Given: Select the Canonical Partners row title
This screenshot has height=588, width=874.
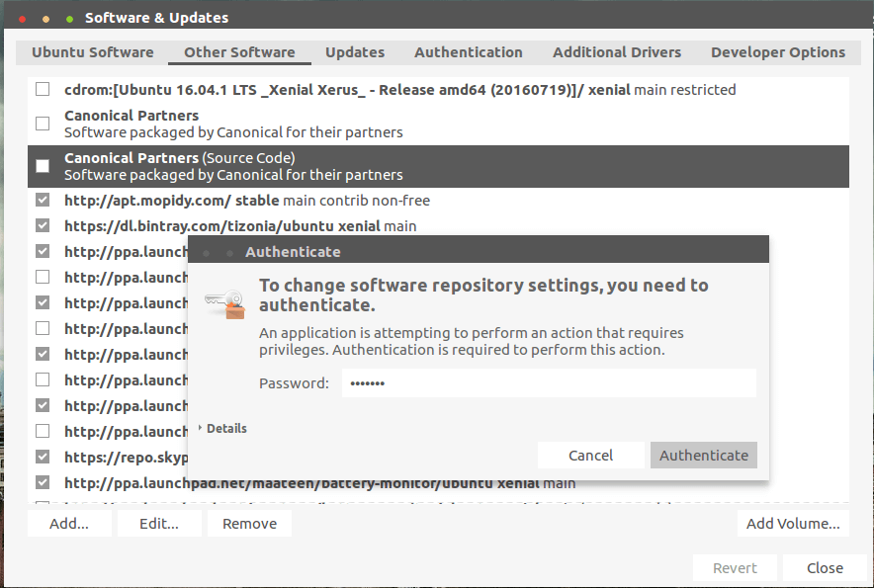Looking at the screenshot, I should tap(131, 116).
